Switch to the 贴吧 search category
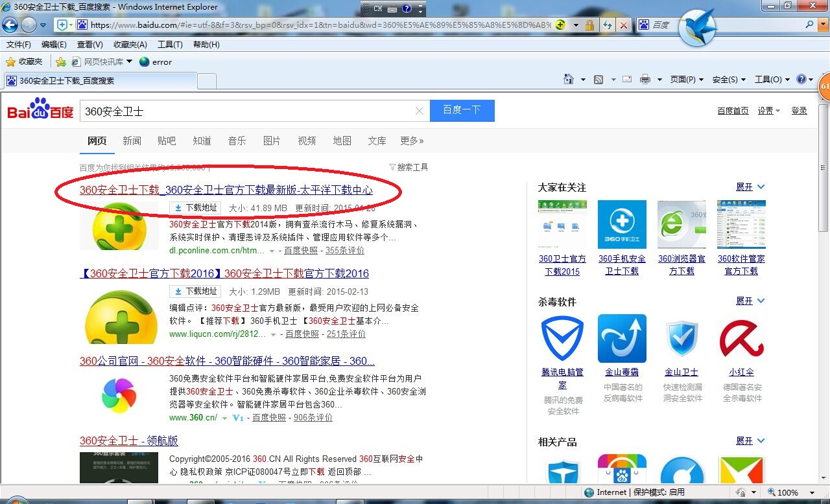The width and height of the screenshot is (830, 504). [x=167, y=141]
